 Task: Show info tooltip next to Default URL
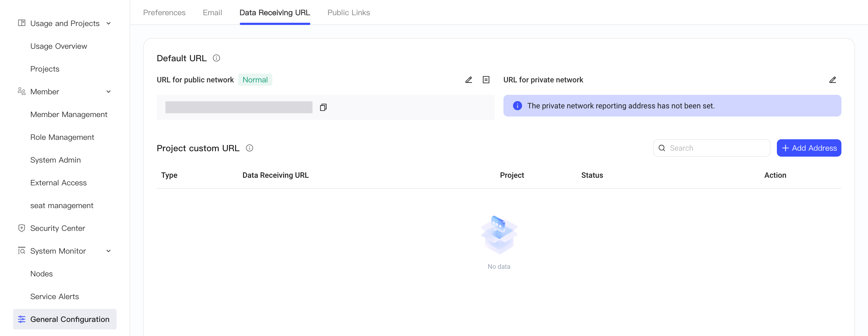[216, 58]
